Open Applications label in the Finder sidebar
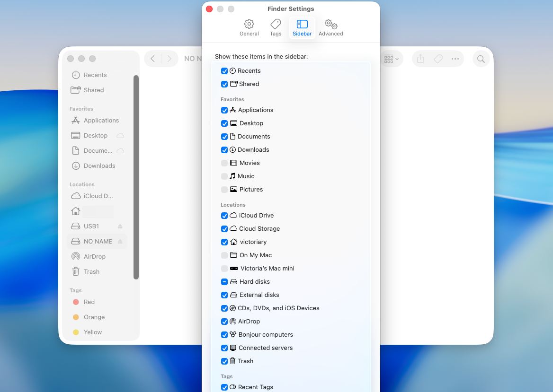The width and height of the screenshot is (553, 392). (101, 121)
